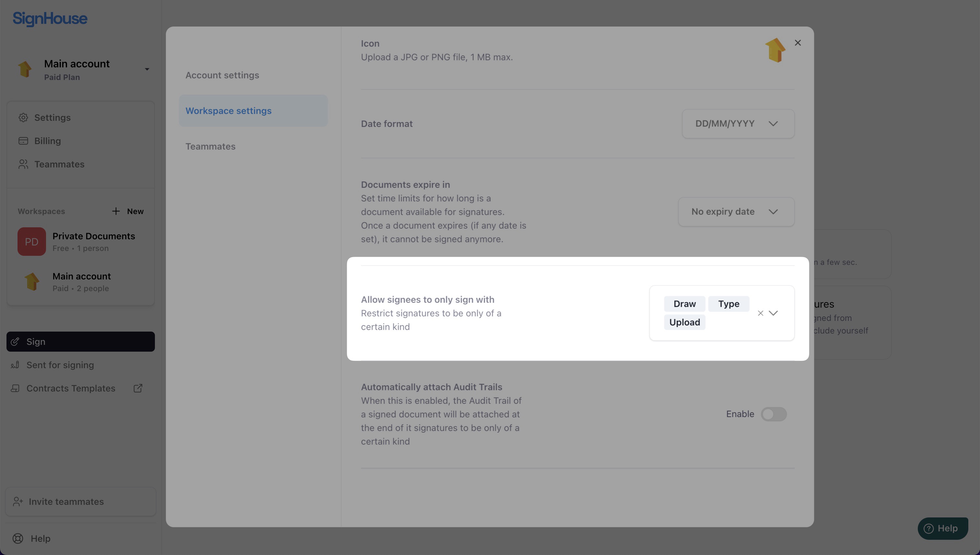Click the Sign pen icon
Viewport: 980px width, 555px height.
(15, 342)
